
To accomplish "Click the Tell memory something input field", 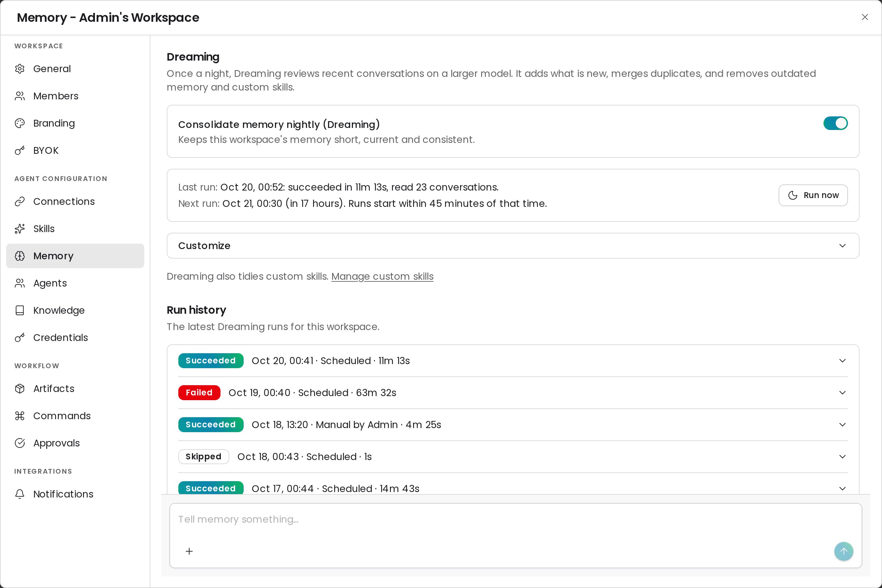I will pyautogui.click(x=516, y=519).
